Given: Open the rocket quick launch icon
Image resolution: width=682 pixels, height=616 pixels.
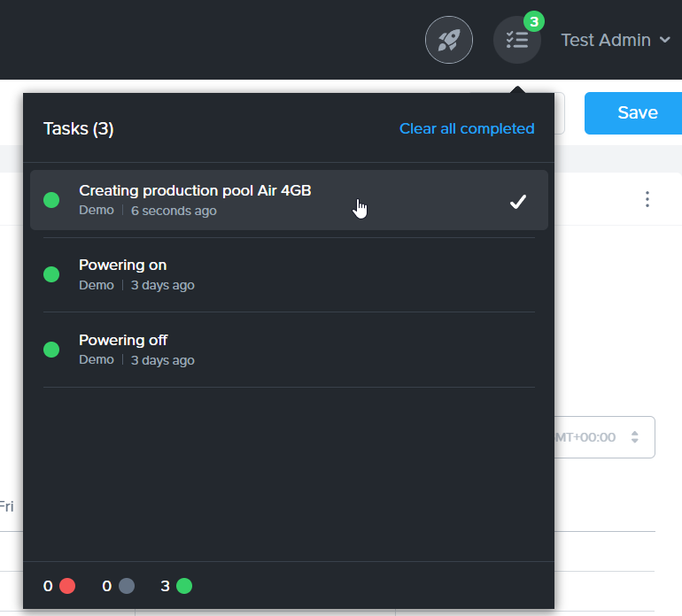Looking at the screenshot, I should point(448,40).
